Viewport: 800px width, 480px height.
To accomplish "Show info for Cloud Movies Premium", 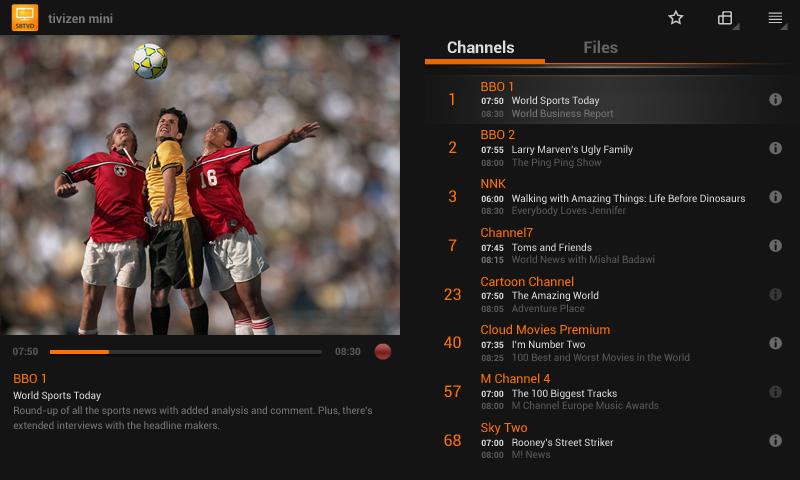I will click(x=775, y=343).
